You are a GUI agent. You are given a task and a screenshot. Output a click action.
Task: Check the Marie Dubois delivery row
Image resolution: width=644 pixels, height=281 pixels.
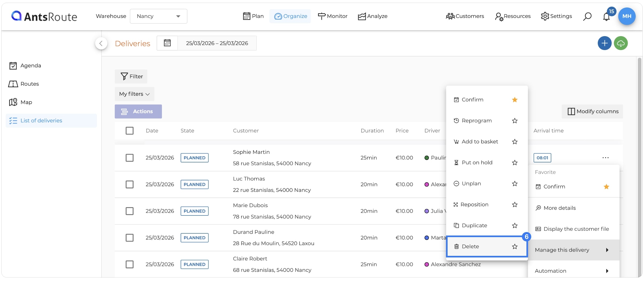(x=130, y=211)
